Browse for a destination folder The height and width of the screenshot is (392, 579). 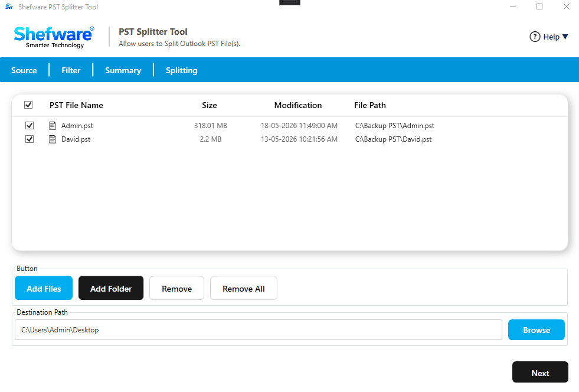[x=536, y=330]
